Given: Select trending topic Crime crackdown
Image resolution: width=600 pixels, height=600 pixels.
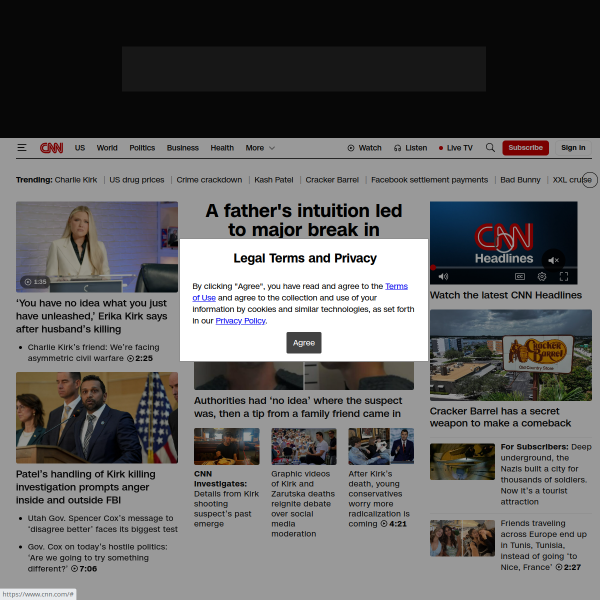Looking at the screenshot, I should [x=209, y=180].
